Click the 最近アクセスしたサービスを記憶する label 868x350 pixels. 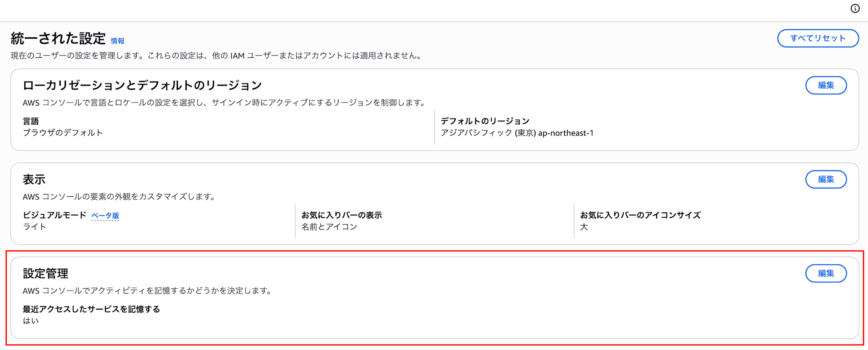pos(91,309)
